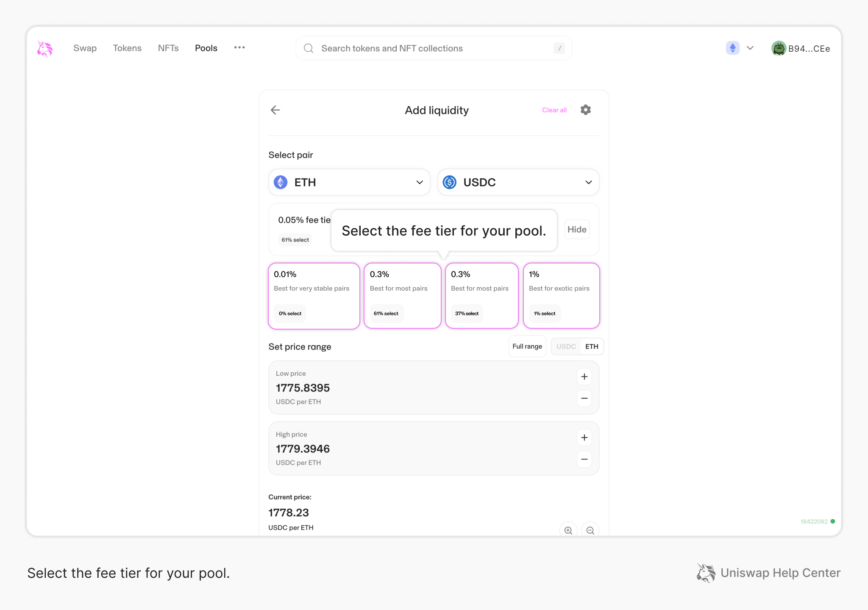Open the ETH token selector dropdown

(349, 182)
